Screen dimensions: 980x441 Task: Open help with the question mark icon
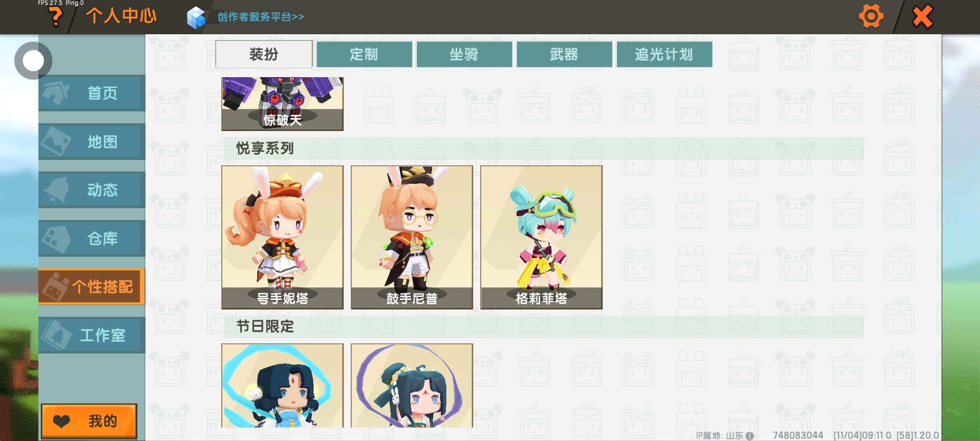point(55,17)
